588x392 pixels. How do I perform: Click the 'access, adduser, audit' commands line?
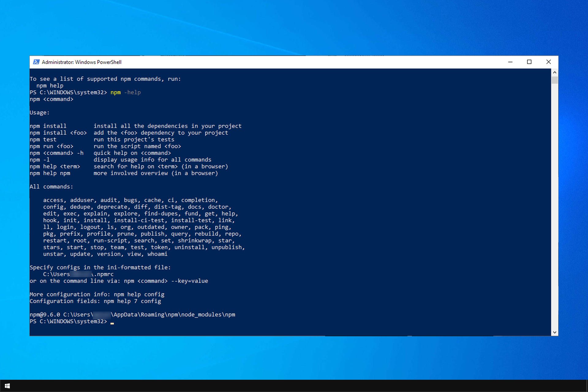[x=130, y=200]
